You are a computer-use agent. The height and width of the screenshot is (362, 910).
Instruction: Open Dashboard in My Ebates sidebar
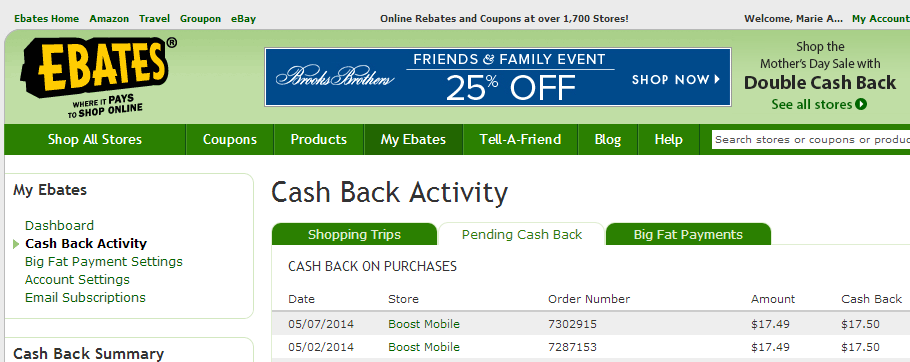59,226
